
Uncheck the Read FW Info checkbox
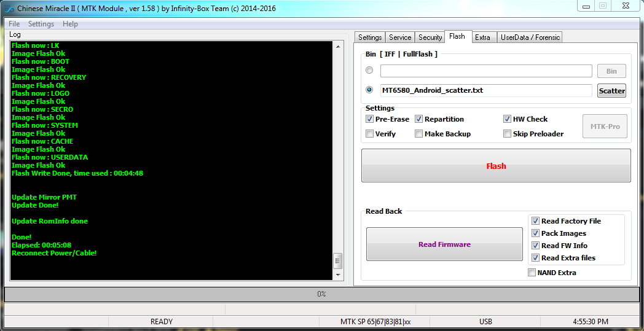(535, 246)
